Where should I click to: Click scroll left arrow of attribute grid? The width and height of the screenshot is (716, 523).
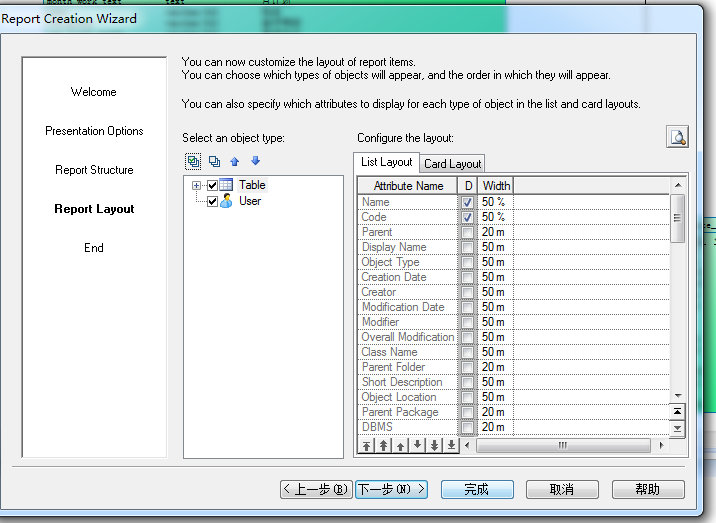coord(467,445)
